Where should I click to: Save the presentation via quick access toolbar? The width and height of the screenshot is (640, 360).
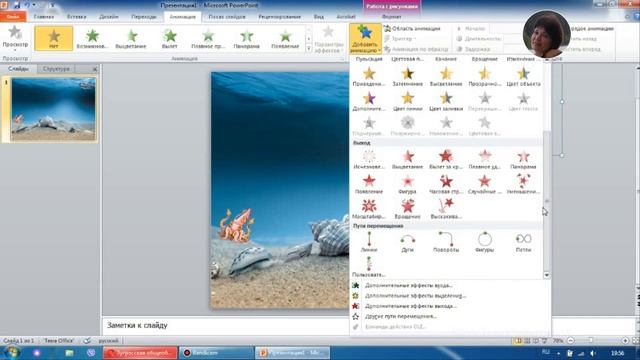point(17,5)
